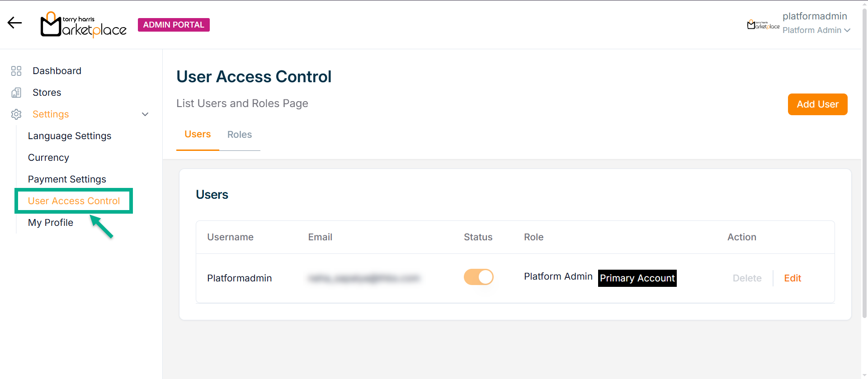The width and height of the screenshot is (868, 379).
Task: Click the Dashboard grid icon
Action: (x=16, y=71)
